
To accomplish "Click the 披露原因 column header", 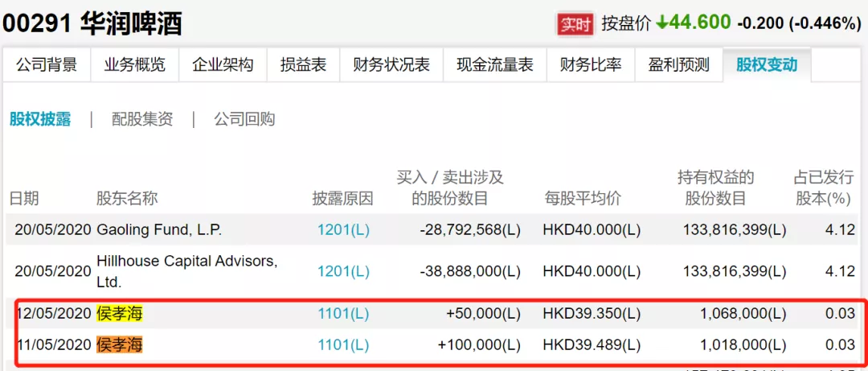I will (342, 199).
